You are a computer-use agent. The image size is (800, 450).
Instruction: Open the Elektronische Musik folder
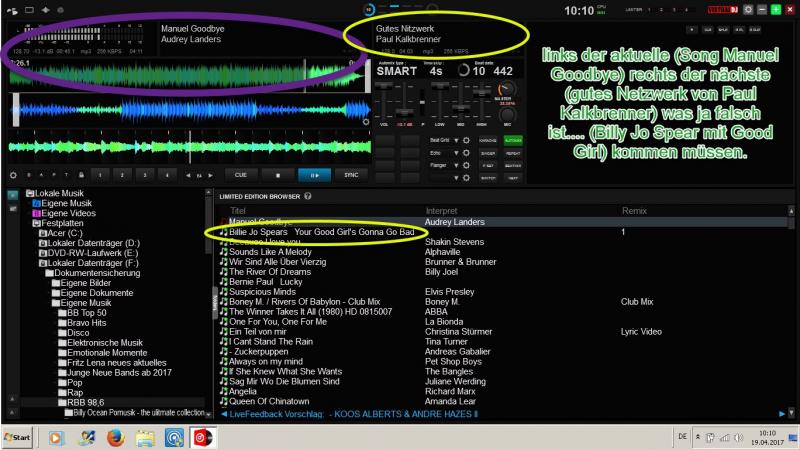[101, 343]
